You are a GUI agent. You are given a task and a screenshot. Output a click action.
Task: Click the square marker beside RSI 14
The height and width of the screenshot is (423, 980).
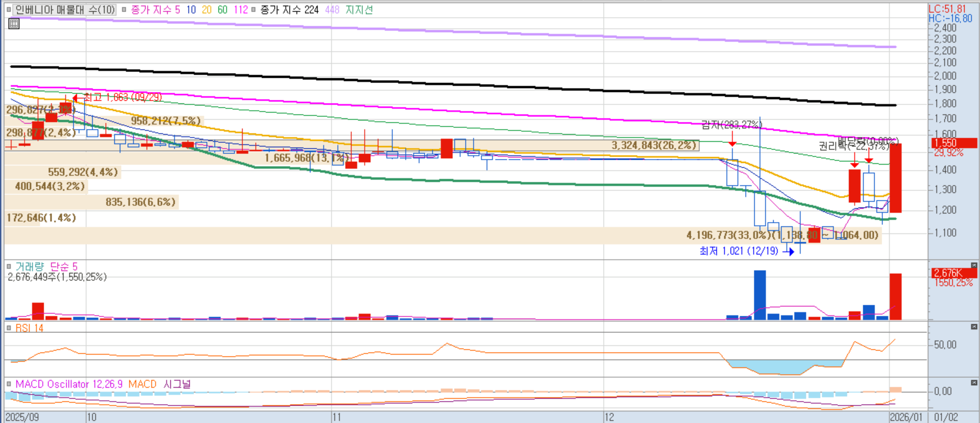pyautogui.click(x=9, y=328)
